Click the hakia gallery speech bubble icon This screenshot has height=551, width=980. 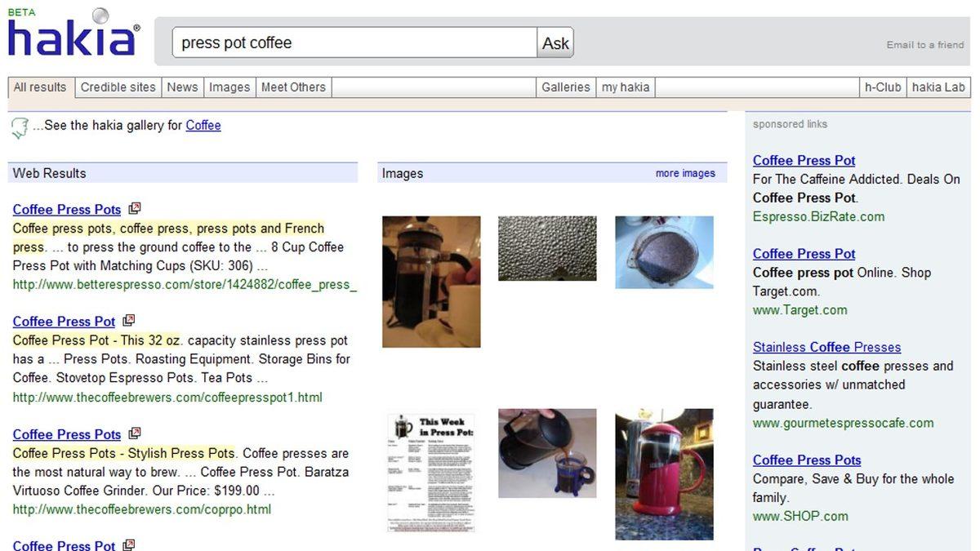coord(19,127)
